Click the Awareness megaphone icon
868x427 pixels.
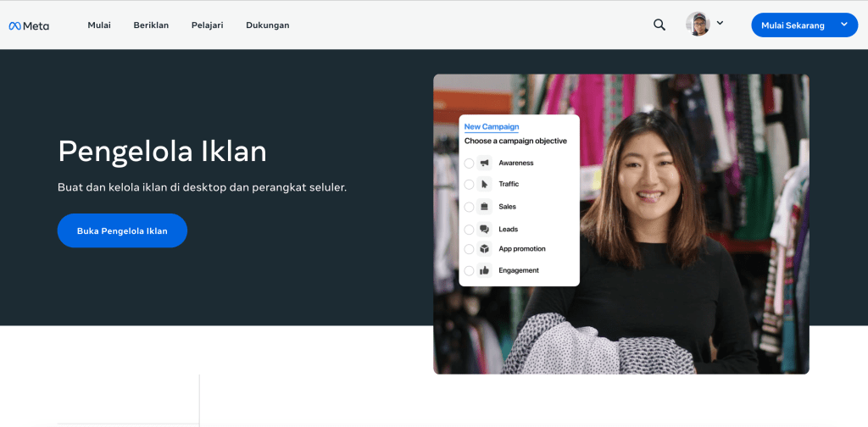484,164
